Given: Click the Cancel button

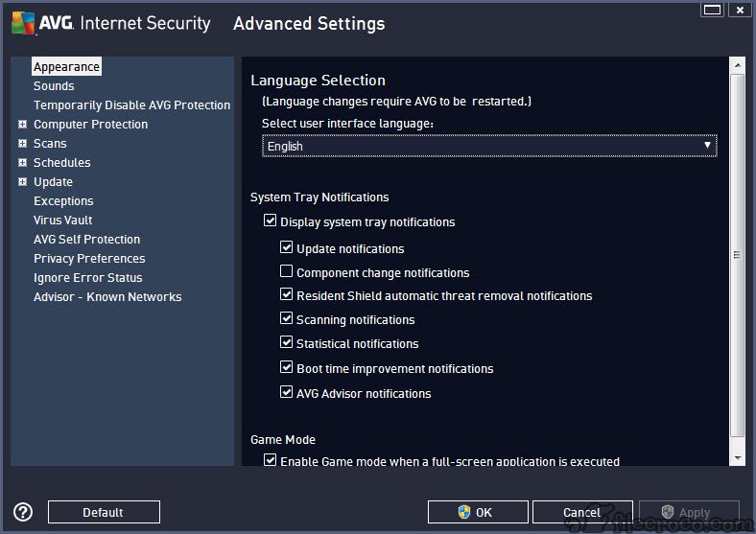Looking at the screenshot, I should click(x=582, y=512).
